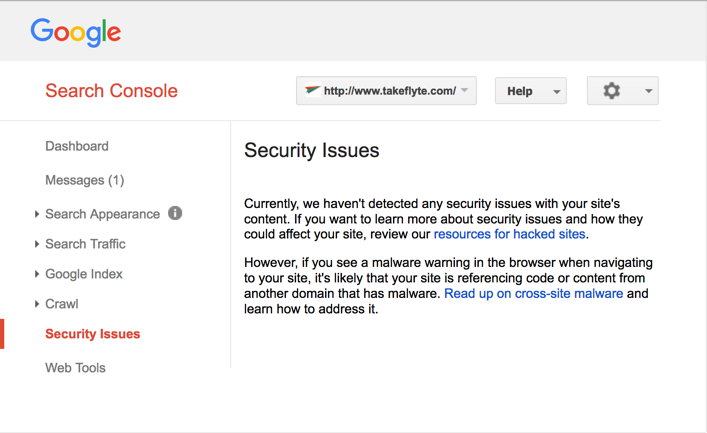The height and width of the screenshot is (433, 707).
Task: Select Security Issues in the sidebar
Action: 93,334
